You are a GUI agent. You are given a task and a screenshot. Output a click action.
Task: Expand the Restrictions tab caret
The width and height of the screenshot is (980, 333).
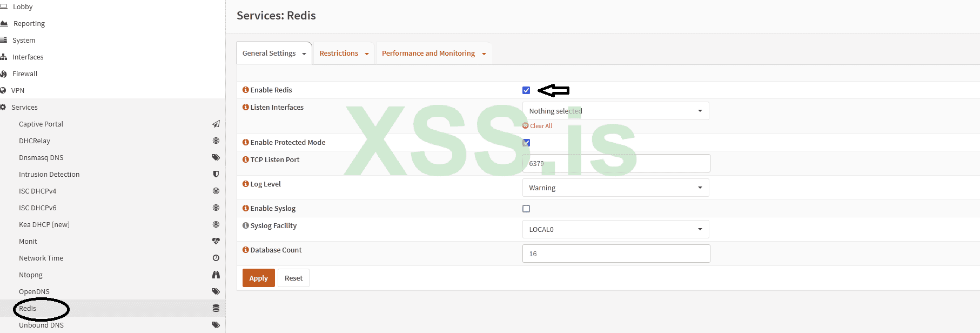point(367,54)
